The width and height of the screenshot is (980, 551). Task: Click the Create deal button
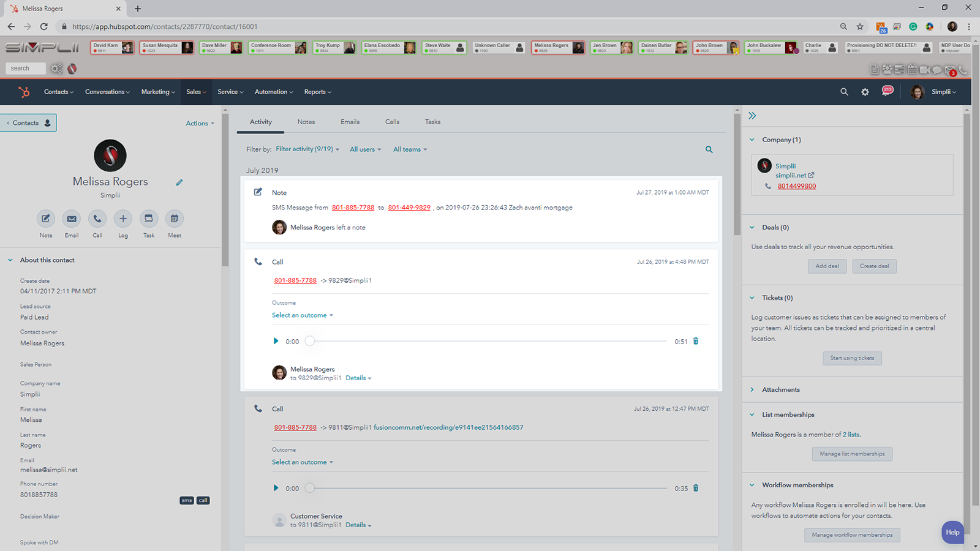pos(874,266)
